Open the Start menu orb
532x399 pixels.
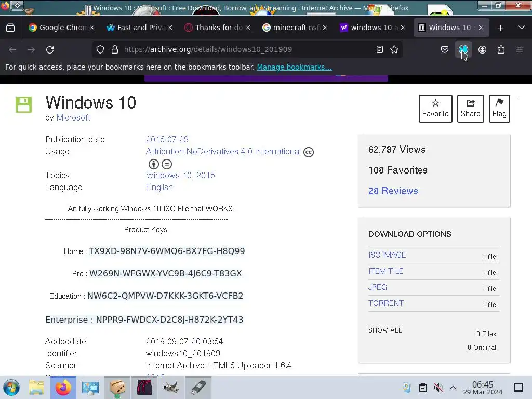click(x=11, y=388)
